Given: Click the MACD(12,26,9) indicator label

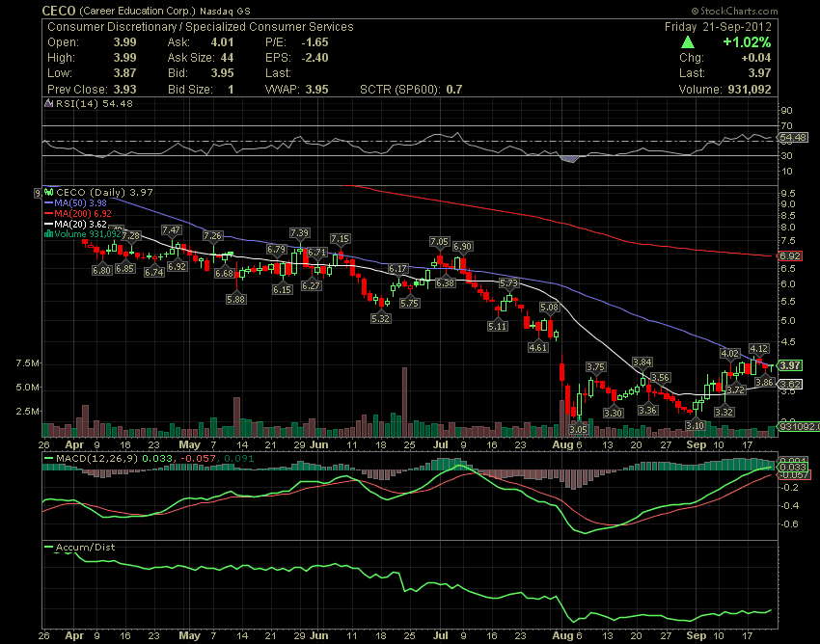Looking at the screenshot, I should pyautogui.click(x=96, y=459).
